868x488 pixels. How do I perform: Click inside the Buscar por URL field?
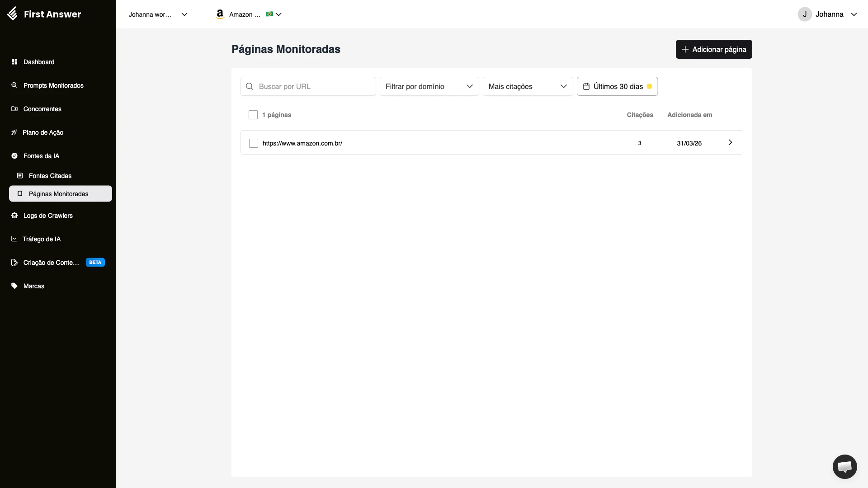tap(308, 86)
